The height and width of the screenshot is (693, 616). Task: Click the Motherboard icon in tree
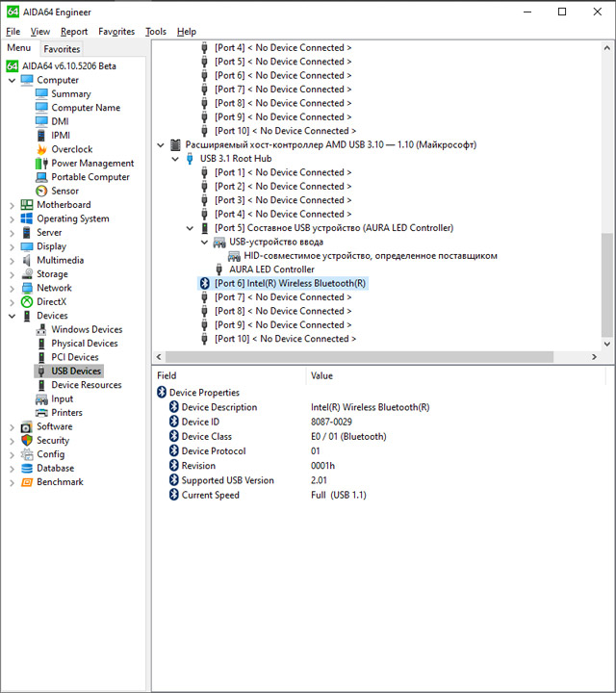point(27,205)
